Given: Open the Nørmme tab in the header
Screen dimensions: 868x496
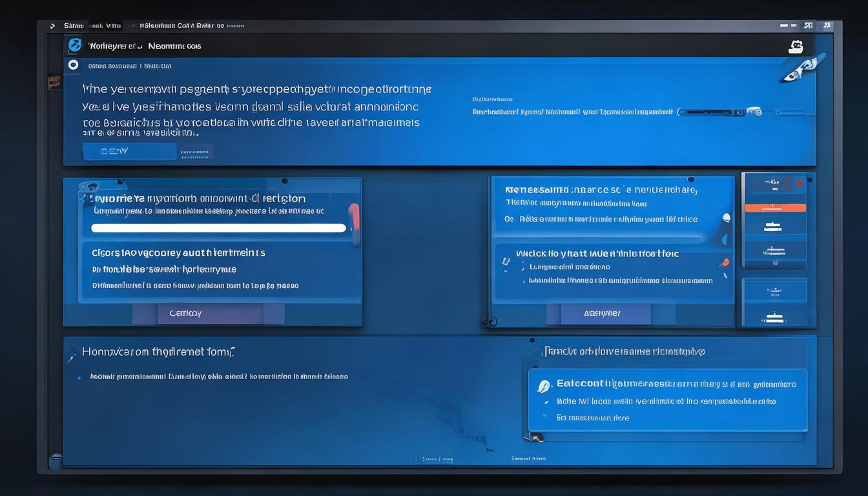Looking at the screenshot, I should pos(174,46).
